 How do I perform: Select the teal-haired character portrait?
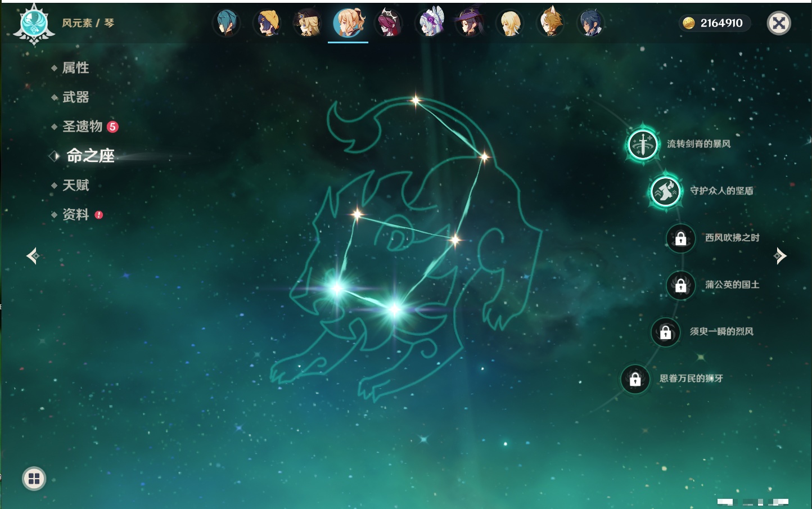(227, 23)
